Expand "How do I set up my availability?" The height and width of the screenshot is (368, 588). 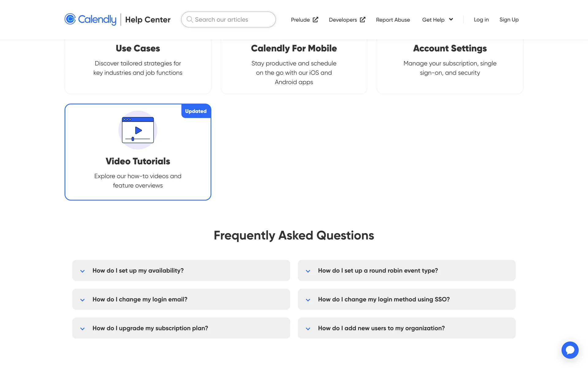pos(181,270)
